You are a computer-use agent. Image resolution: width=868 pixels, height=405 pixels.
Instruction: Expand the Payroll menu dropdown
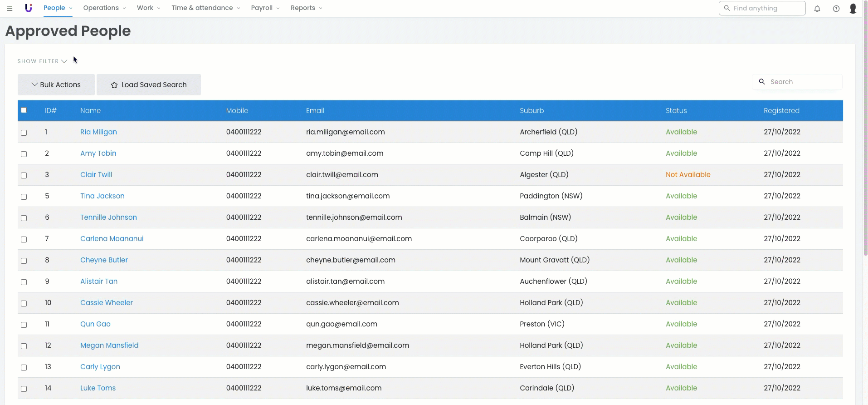pos(265,8)
